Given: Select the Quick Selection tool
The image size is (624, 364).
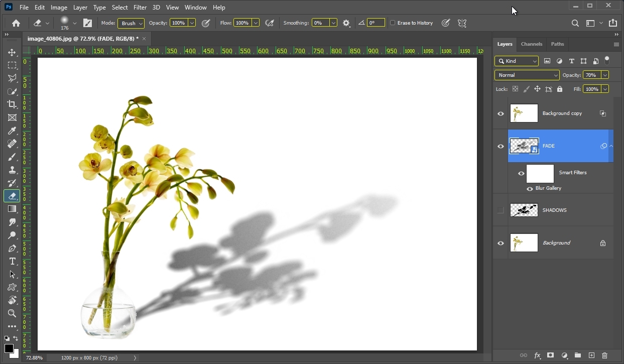Looking at the screenshot, I should 12,91.
